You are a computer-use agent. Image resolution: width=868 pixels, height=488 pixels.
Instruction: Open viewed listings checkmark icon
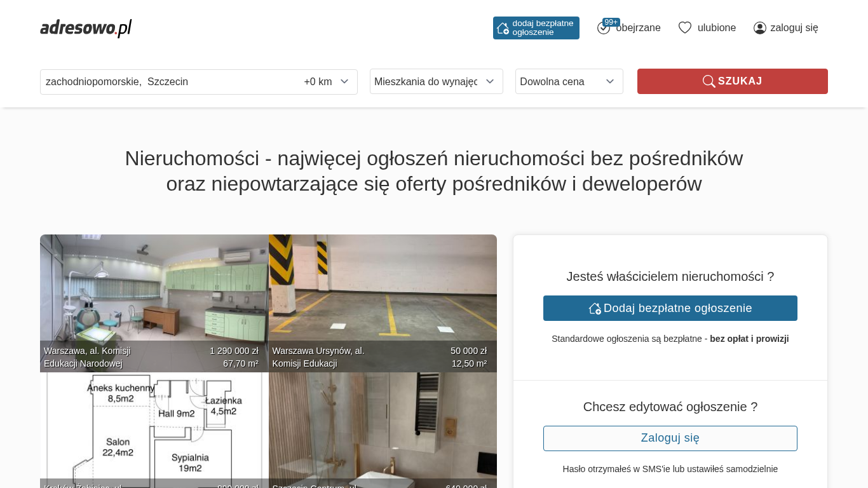pos(603,29)
